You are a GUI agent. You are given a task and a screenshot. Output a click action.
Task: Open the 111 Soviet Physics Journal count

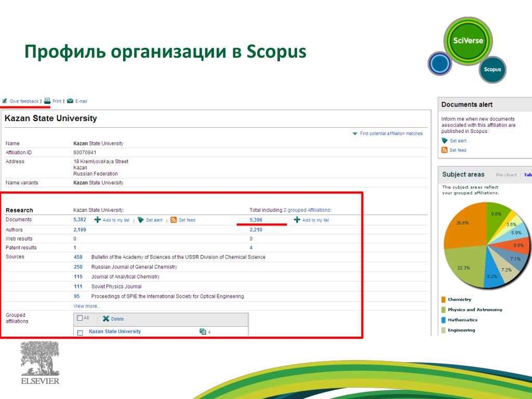coord(78,287)
